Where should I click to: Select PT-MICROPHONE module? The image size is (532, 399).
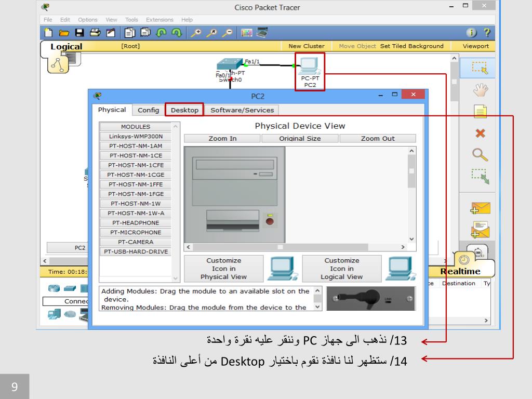pos(136,232)
